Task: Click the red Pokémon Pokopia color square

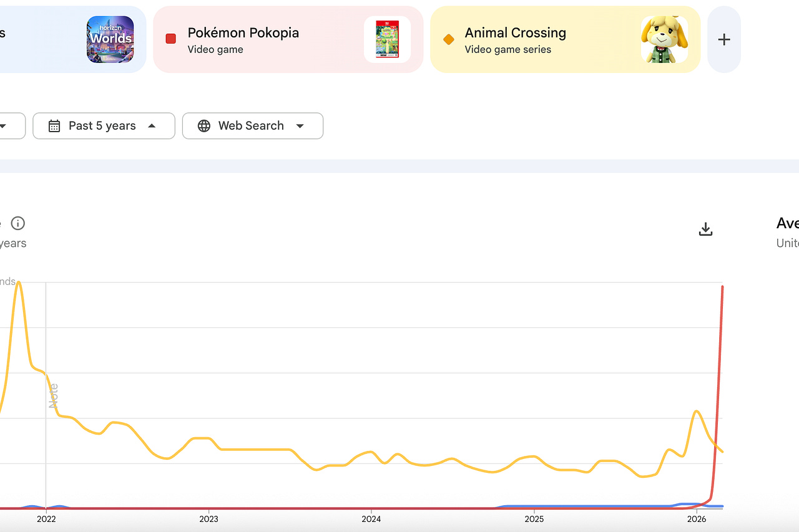Action: 171,39
